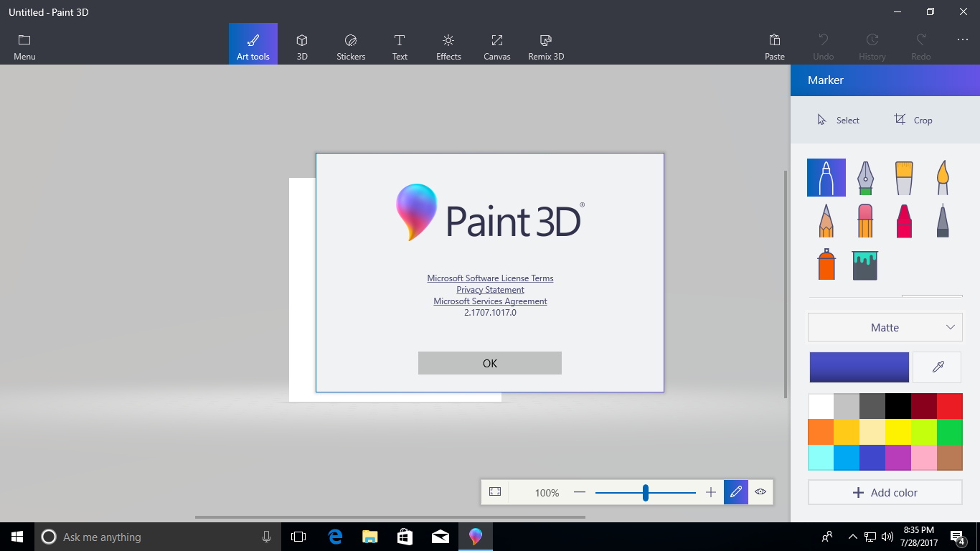Select the Calligraphy pen tool
Image resolution: width=980 pixels, height=551 pixels.
point(865,177)
